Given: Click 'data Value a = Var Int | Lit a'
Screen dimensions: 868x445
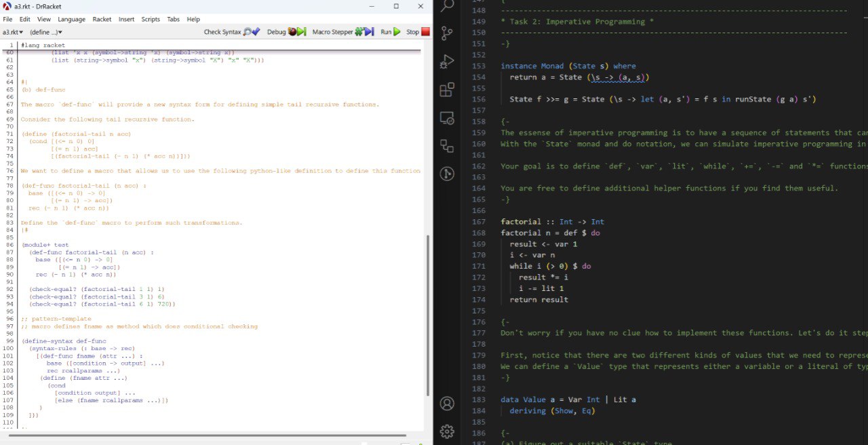Looking at the screenshot, I should [568, 400].
